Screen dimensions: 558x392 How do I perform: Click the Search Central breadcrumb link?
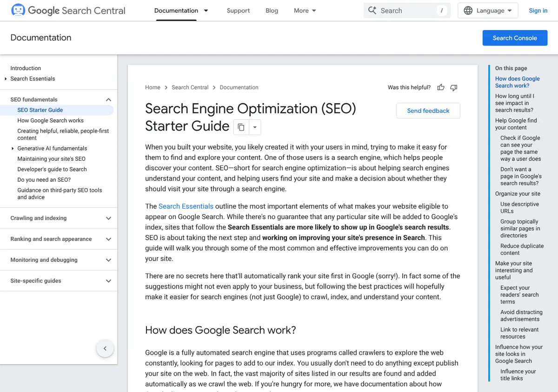190,87
